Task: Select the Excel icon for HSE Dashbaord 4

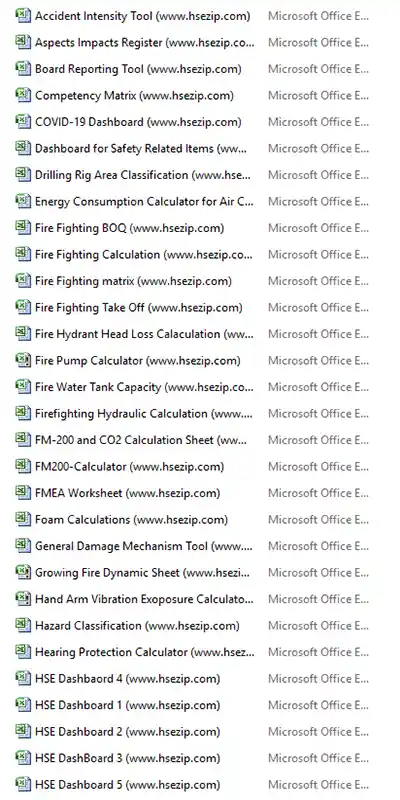Action: click(23, 679)
